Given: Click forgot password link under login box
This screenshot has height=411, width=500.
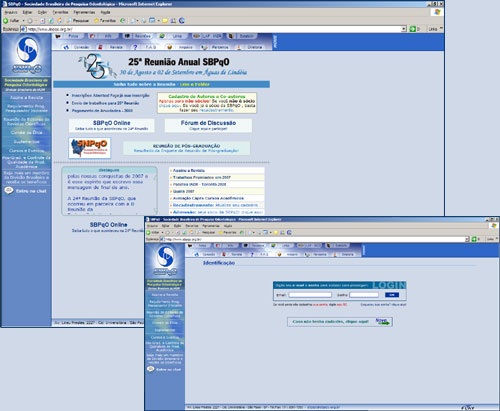Looking at the screenshot, I should [383, 305].
